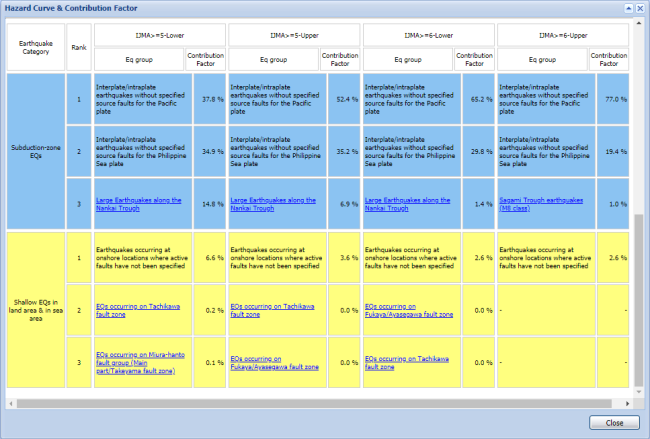Open Sagami Trough earthquakes (M8 class) link

click(x=541, y=204)
